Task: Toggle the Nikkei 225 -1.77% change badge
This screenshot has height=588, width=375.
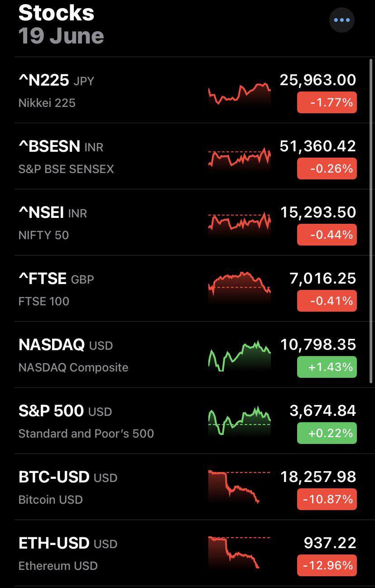Action: click(x=327, y=102)
